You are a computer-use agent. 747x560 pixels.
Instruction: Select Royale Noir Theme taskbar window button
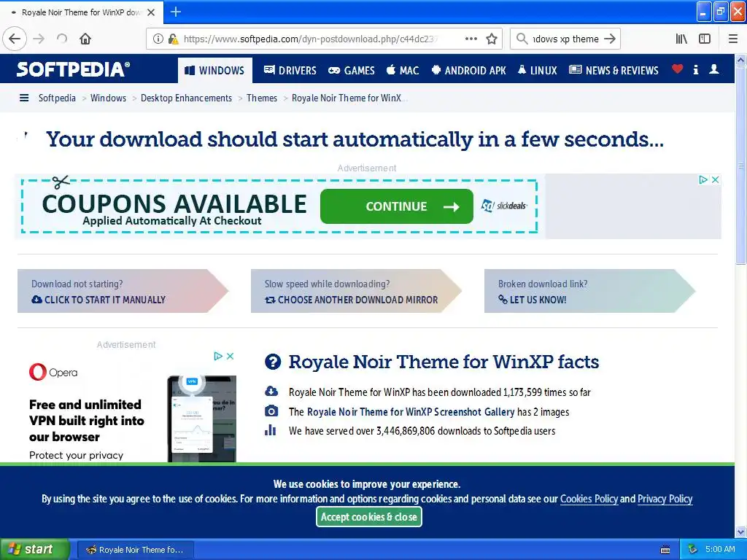click(x=135, y=550)
